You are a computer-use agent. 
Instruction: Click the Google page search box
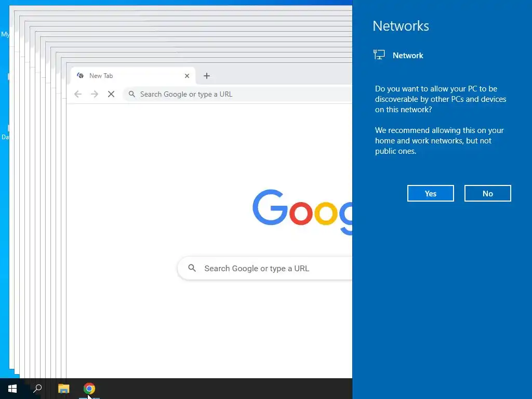(265, 268)
